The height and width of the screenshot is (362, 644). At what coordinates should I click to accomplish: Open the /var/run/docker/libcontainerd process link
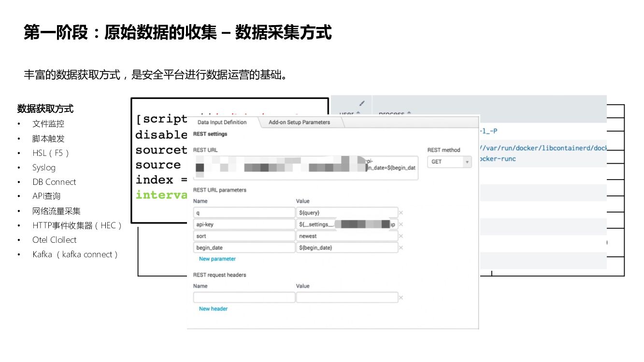point(542,148)
